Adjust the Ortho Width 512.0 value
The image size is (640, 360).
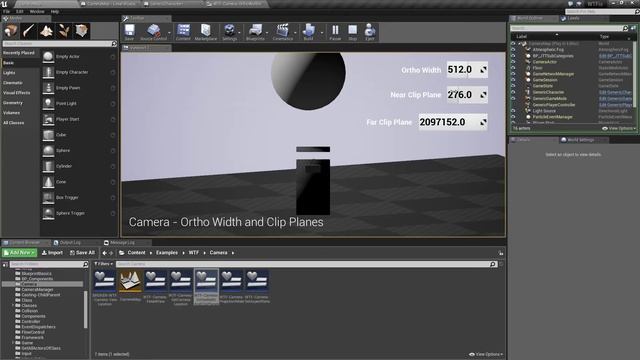pos(467,70)
